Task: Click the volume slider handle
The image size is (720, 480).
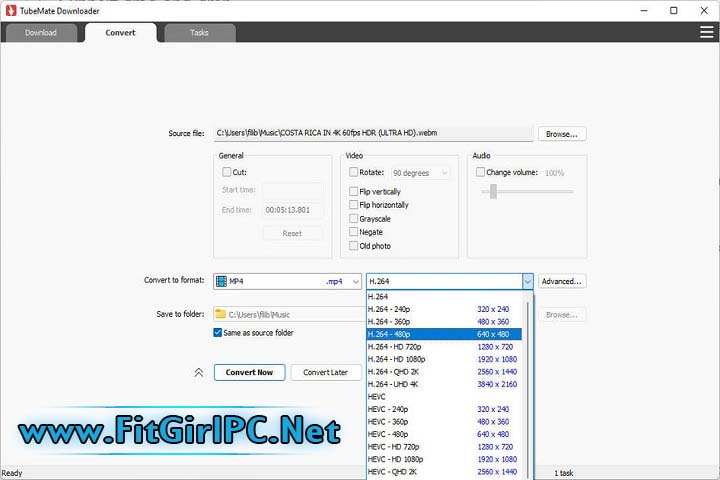Action: (x=493, y=191)
